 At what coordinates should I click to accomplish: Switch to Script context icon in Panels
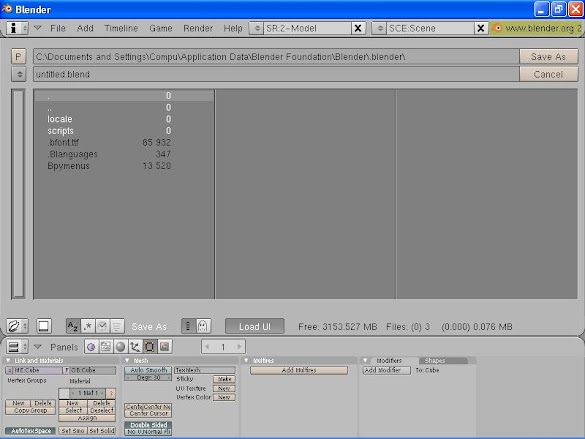click(x=106, y=347)
